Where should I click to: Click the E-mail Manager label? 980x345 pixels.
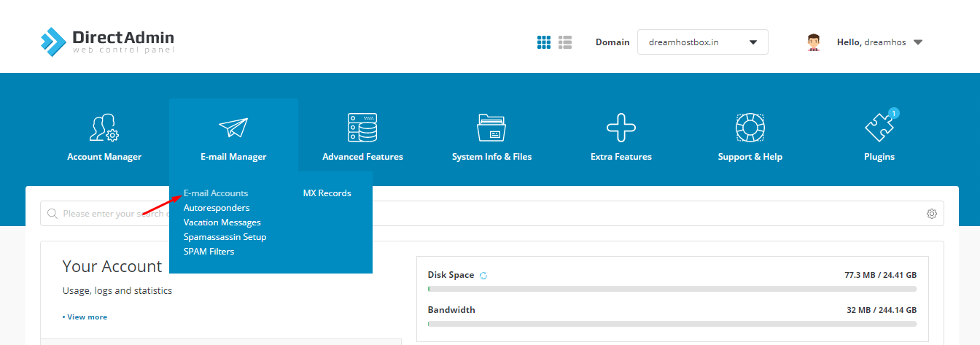pyautogui.click(x=233, y=157)
